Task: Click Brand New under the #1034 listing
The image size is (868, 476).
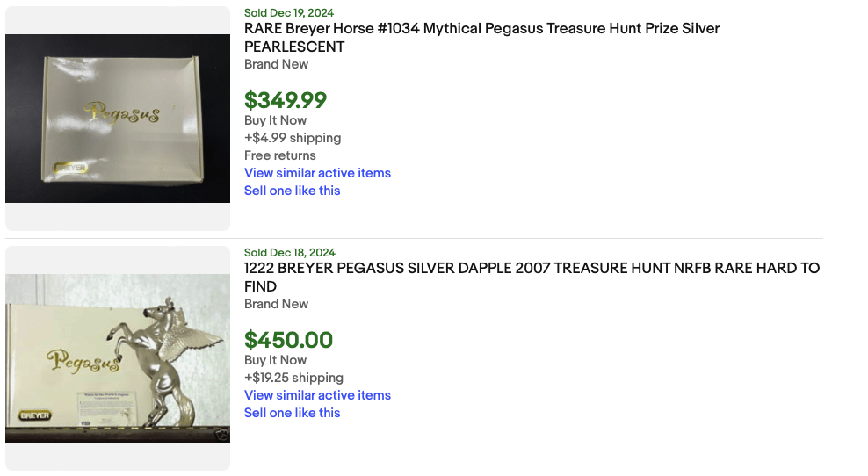Action: pyautogui.click(x=276, y=64)
